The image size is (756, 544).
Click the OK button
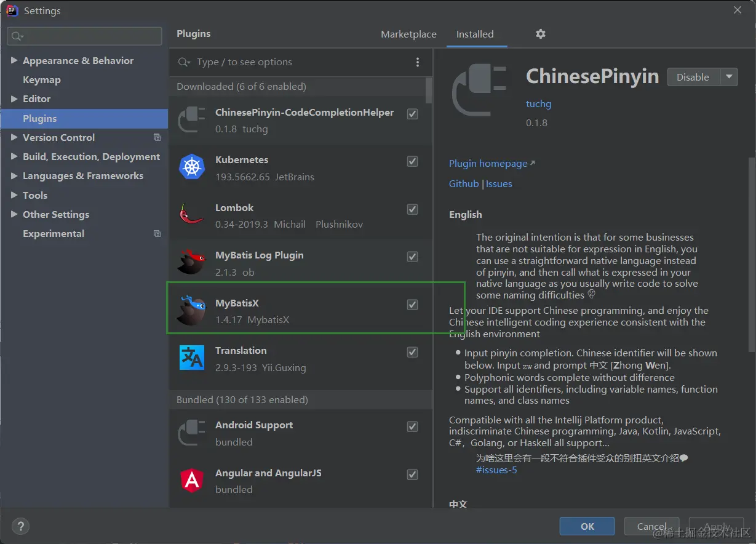587,526
